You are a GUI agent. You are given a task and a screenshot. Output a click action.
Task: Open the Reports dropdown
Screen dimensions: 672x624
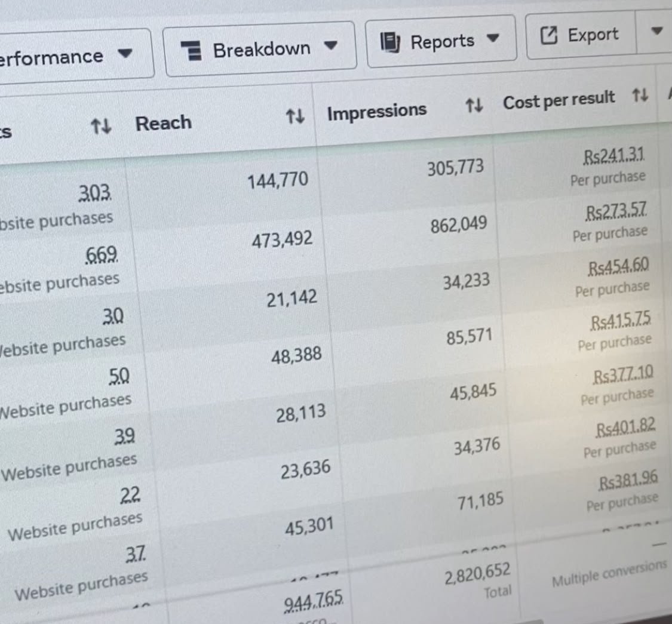pyautogui.click(x=441, y=42)
